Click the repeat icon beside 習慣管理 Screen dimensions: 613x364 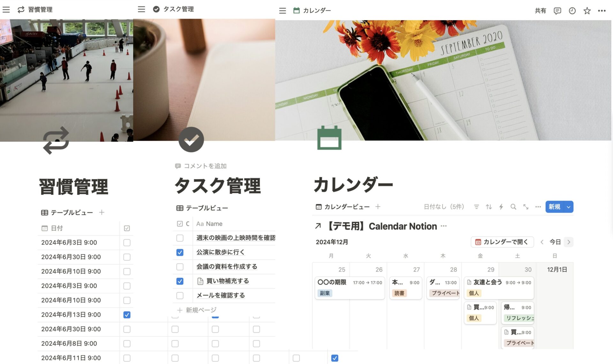[21, 10]
